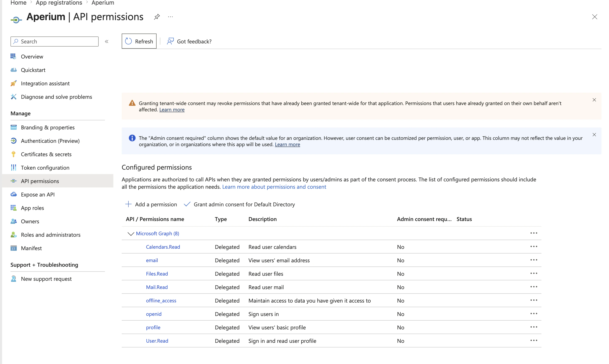Click the Aperium breadcrumb
The image size is (609, 364).
coord(103,3)
